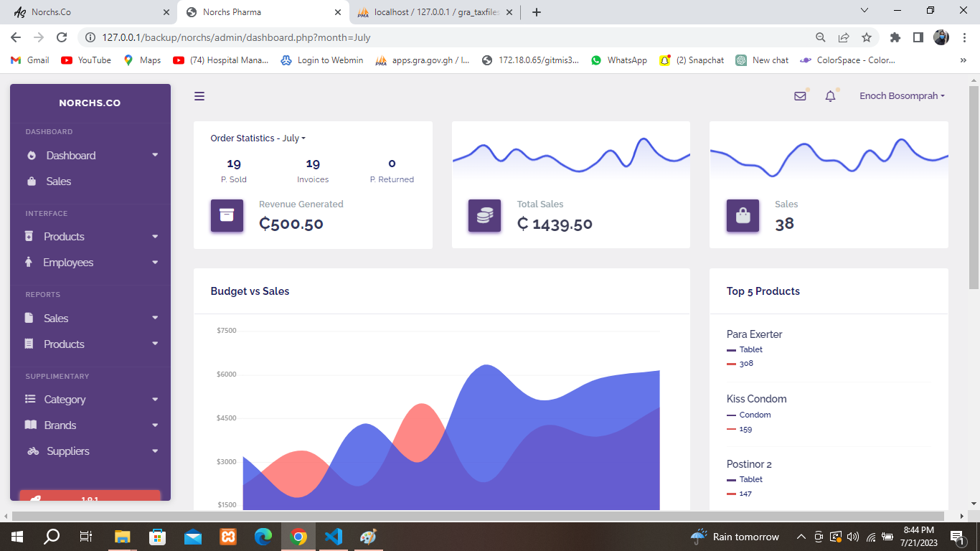Click the Brands book icon in sidebar
Image resolution: width=980 pixels, height=551 pixels.
pos(31,425)
